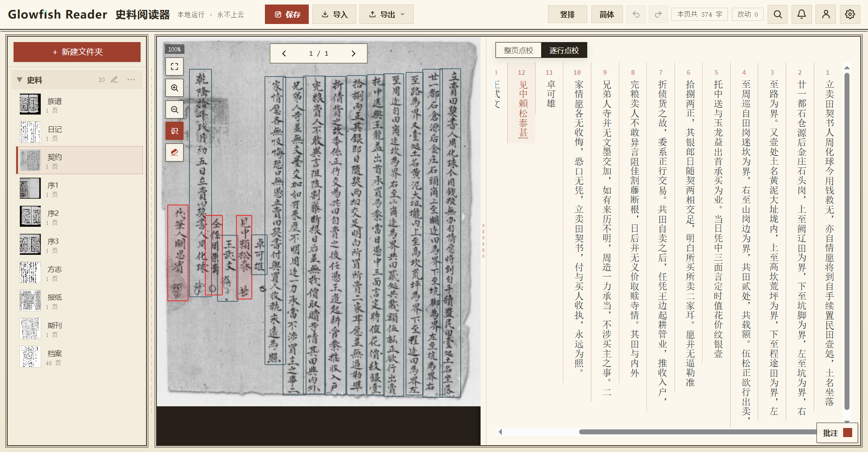Rename 史料 folder with pencil icon
The height and width of the screenshot is (452, 868).
click(x=114, y=80)
